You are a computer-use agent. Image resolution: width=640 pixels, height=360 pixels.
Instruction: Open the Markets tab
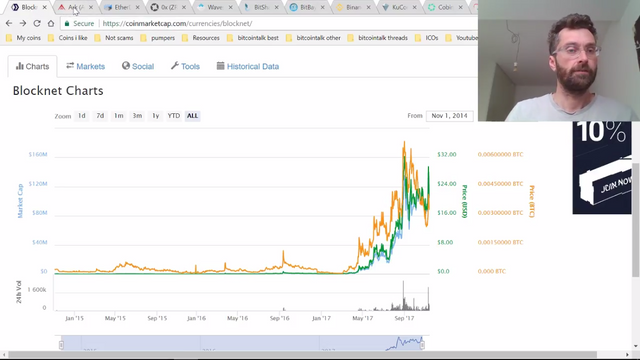click(86, 66)
